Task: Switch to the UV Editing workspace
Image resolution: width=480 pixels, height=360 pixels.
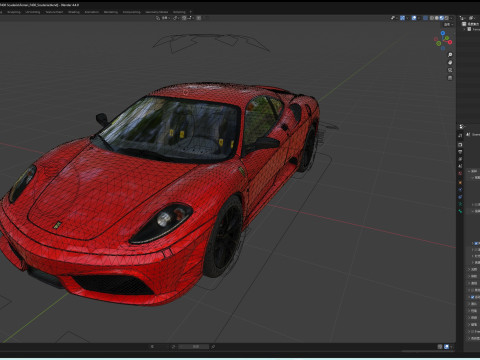Action: [33, 12]
